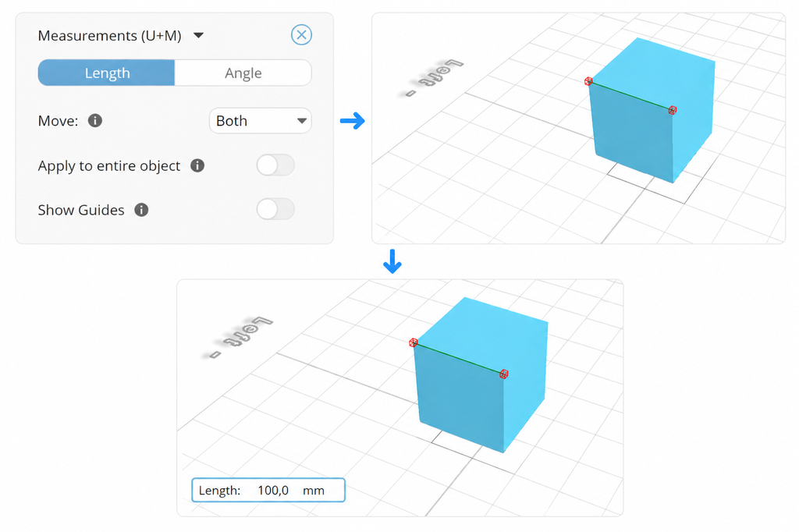Viewport: 799px width, 532px height.
Task: Open the Move dropdown set to Both
Action: (260, 121)
